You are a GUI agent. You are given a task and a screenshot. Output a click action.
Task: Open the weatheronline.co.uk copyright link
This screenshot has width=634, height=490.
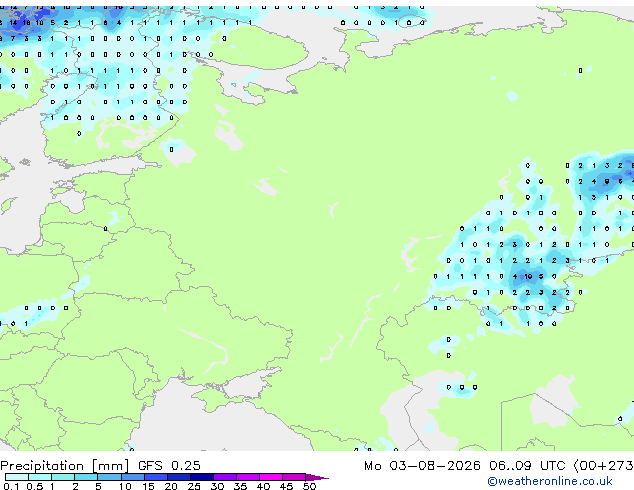point(550,481)
